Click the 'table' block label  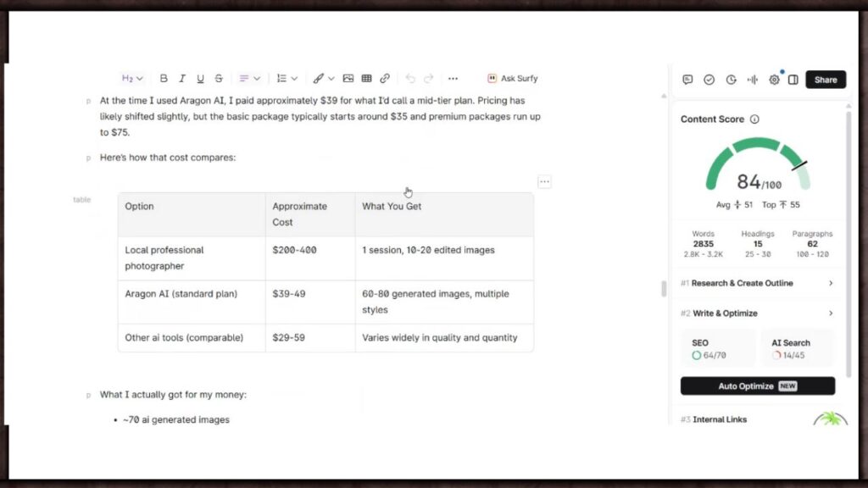pos(82,200)
